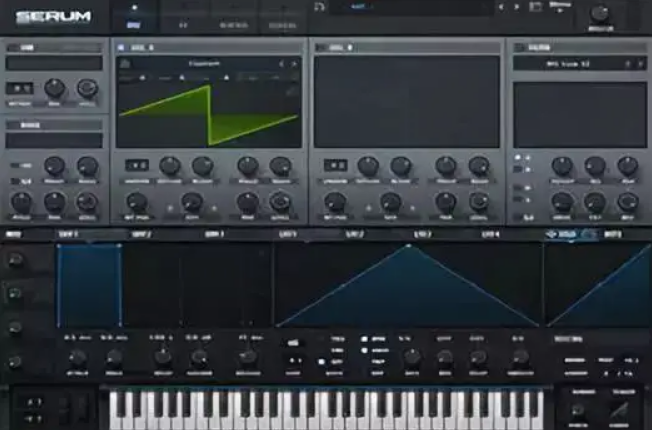652x430 pixels.
Task: Toggle the NOISE oscillator on
Action: [13, 125]
